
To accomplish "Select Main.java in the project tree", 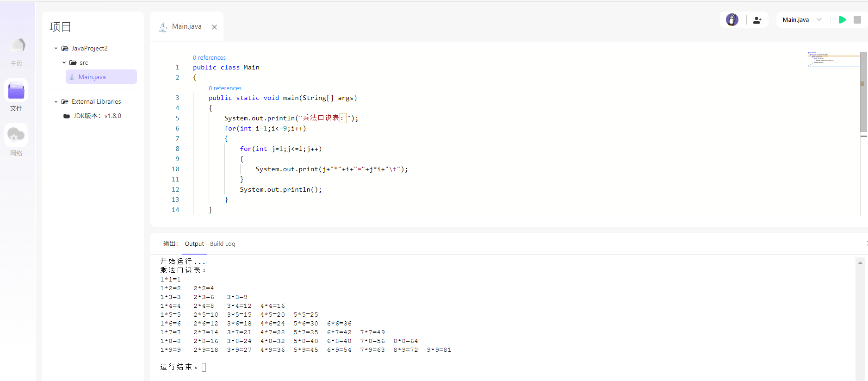I will click(x=101, y=77).
